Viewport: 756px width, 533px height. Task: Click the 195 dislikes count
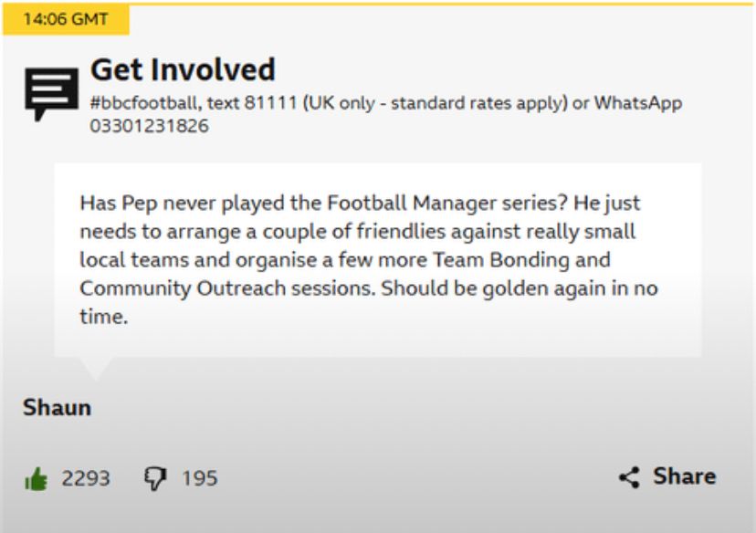point(199,478)
